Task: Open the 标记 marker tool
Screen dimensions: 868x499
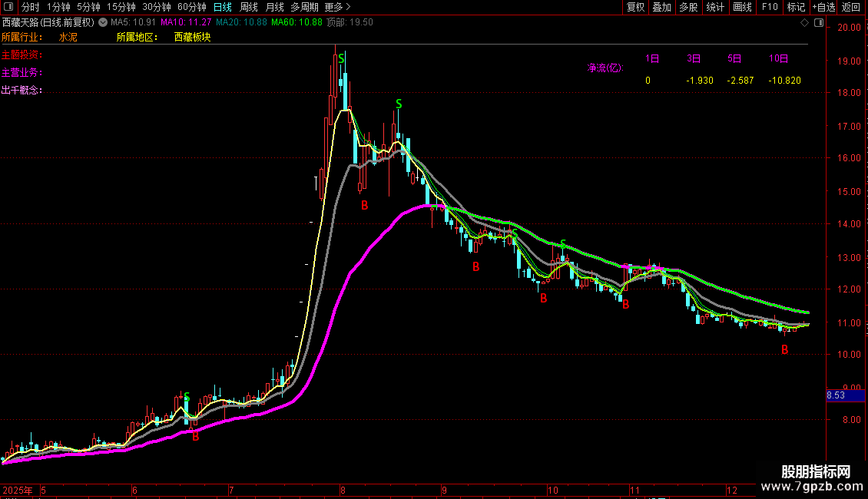Action: [x=795, y=7]
